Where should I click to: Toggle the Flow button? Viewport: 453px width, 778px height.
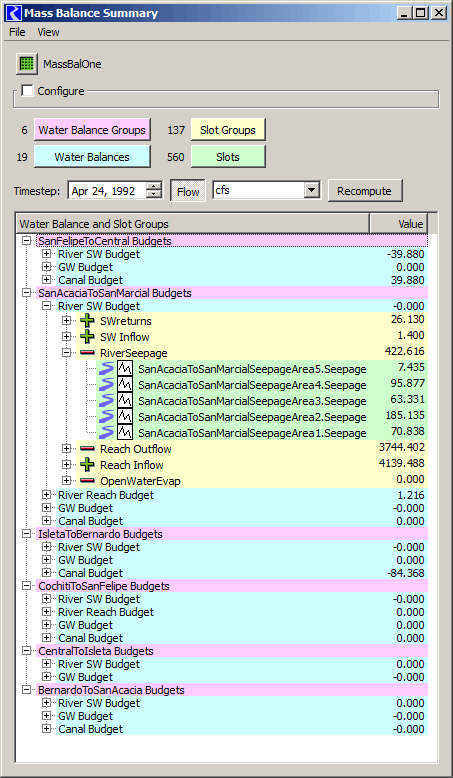188,191
